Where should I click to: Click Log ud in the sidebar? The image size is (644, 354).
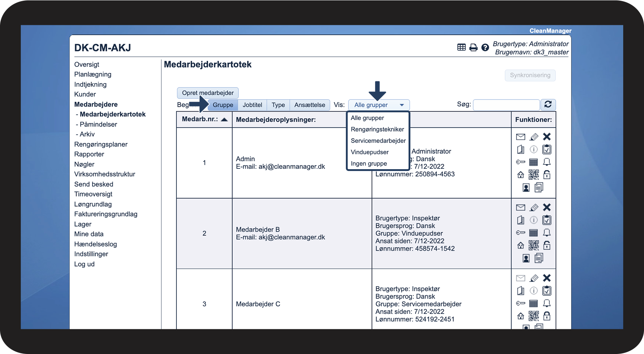[85, 264]
